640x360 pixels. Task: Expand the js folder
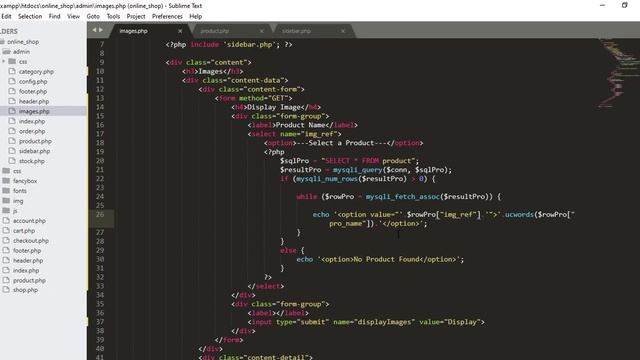click(15, 211)
